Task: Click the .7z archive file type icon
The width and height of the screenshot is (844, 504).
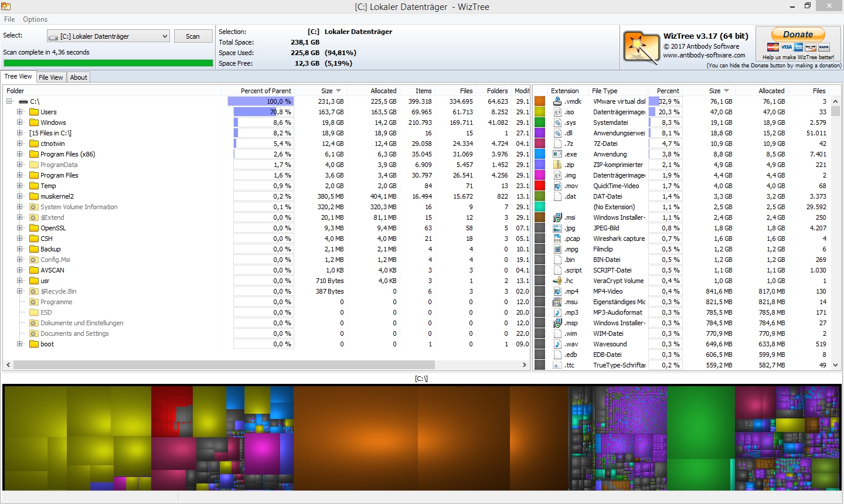Action: pyautogui.click(x=557, y=144)
